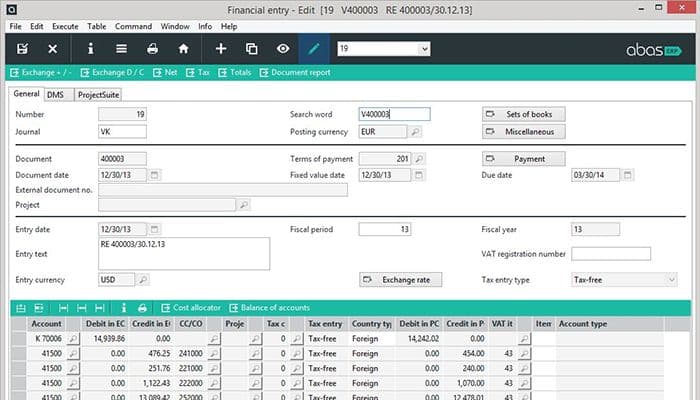Image resolution: width=700 pixels, height=400 pixels.
Task: Go to home via the house icon
Action: [184, 48]
